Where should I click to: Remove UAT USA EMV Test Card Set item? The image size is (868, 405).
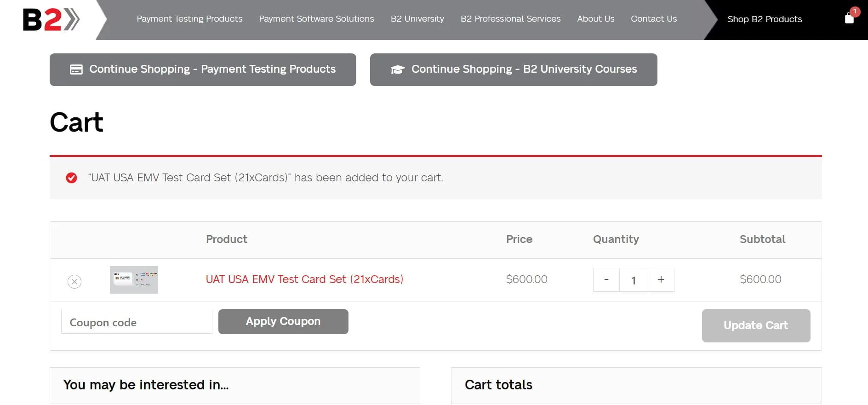point(74,282)
